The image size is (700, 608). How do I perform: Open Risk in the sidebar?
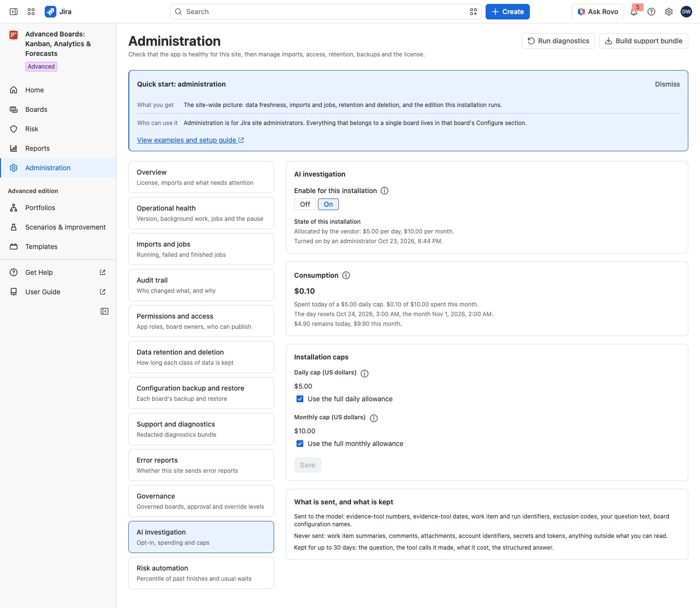click(58, 129)
